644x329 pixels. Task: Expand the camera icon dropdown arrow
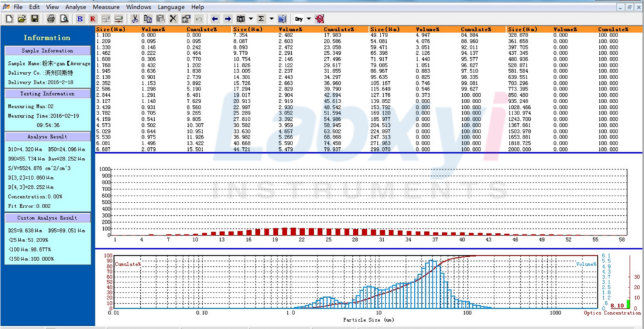pos(251,19)
